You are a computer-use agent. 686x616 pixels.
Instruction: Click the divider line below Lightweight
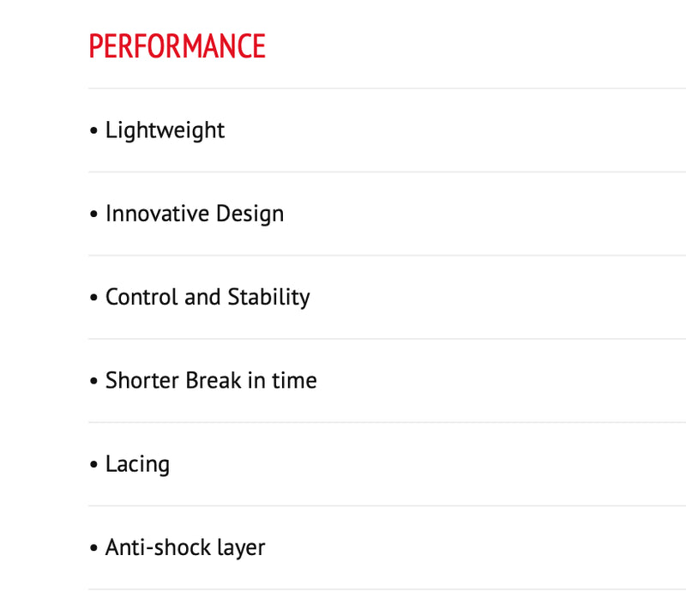[386, 172]
